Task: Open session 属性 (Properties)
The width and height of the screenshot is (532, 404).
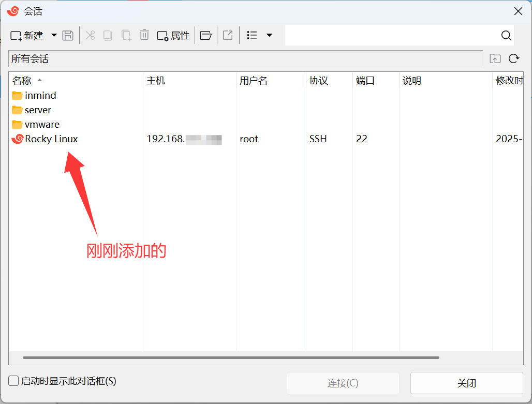Action: pos(173,35)
